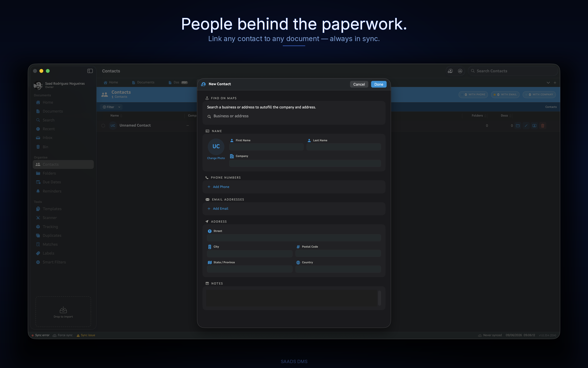Expand the tab list chevron
Screen dimensions: 588x368
(x=548, y=83)
